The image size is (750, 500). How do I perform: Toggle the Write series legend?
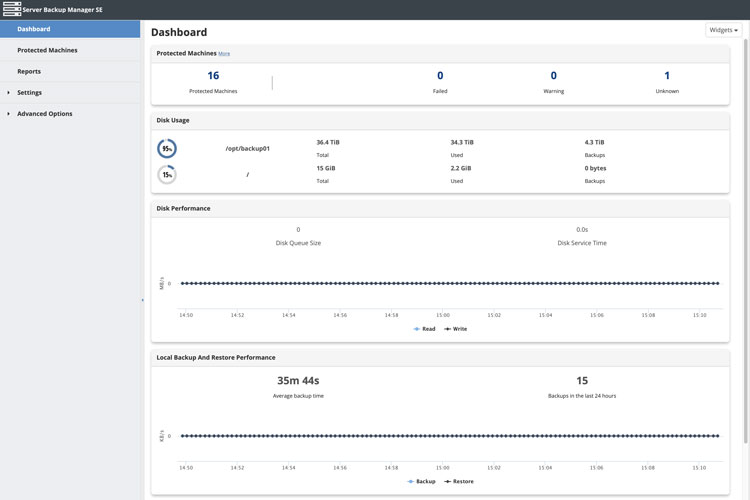(455, 329)
